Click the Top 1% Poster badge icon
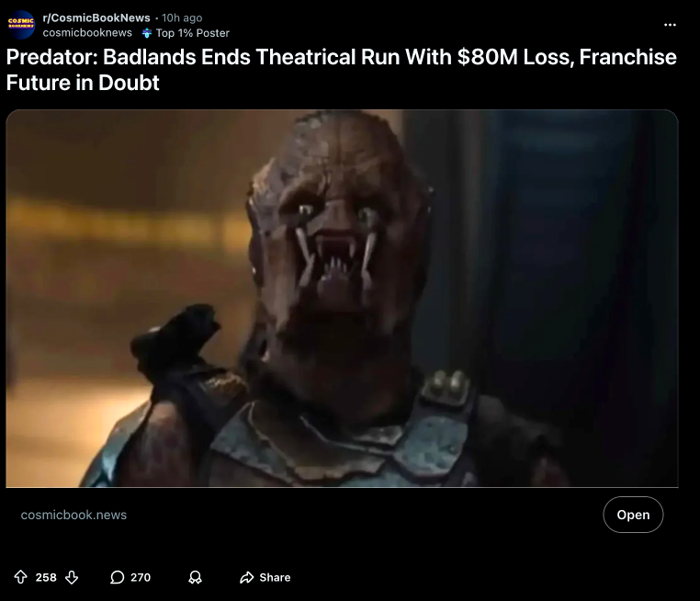The image size is (700, 601). (146, 33)
